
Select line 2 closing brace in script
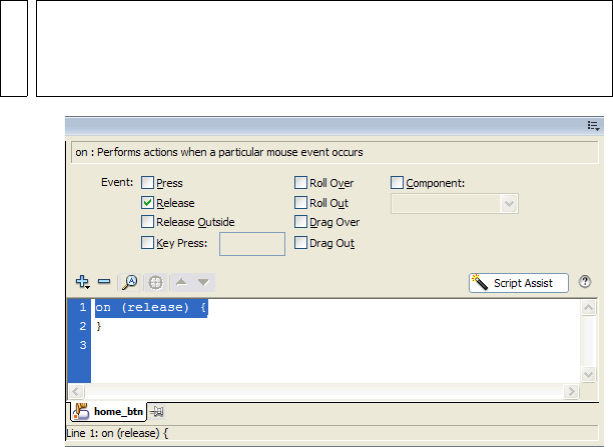99,326
